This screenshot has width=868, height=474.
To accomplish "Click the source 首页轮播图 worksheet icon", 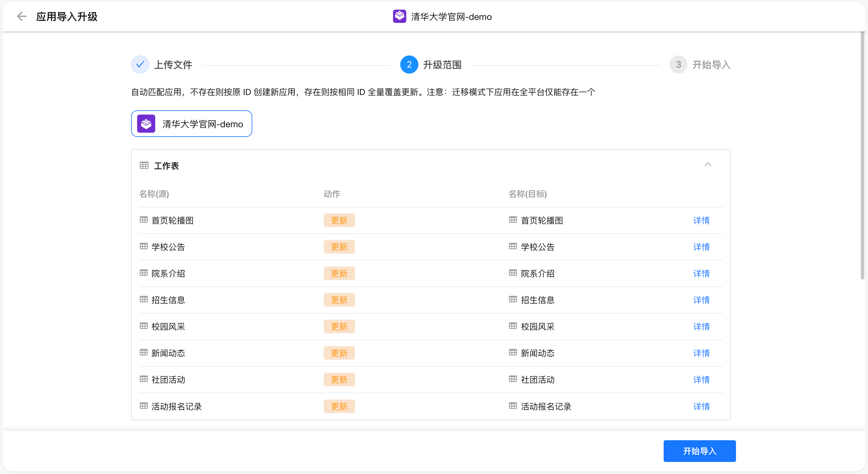I will 143,220.
